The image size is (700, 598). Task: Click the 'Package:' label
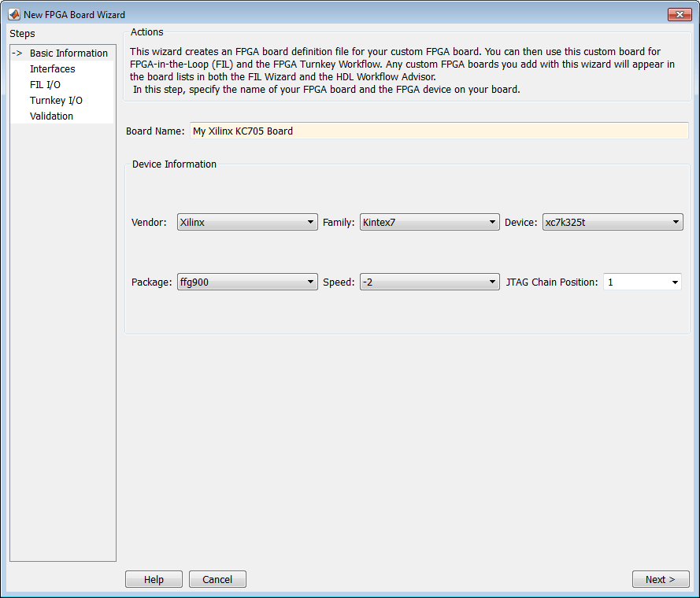pyautogui.click(x=151, y=282)
